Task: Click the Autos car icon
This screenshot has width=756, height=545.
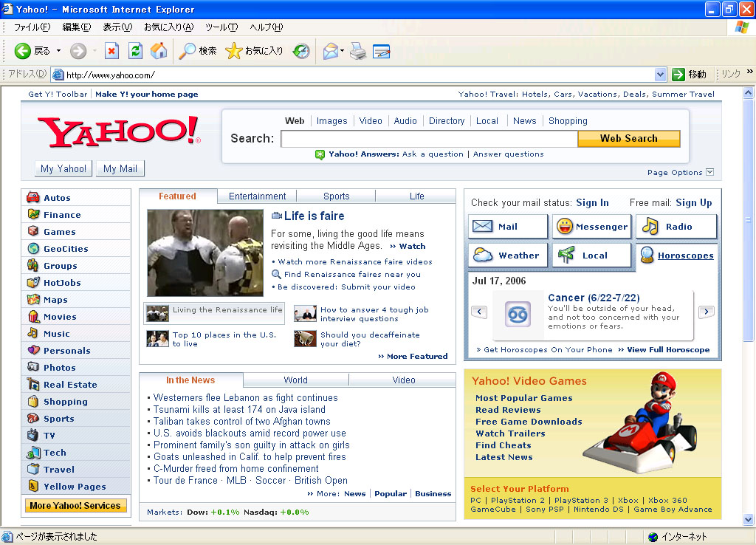Action: [33, 197]
